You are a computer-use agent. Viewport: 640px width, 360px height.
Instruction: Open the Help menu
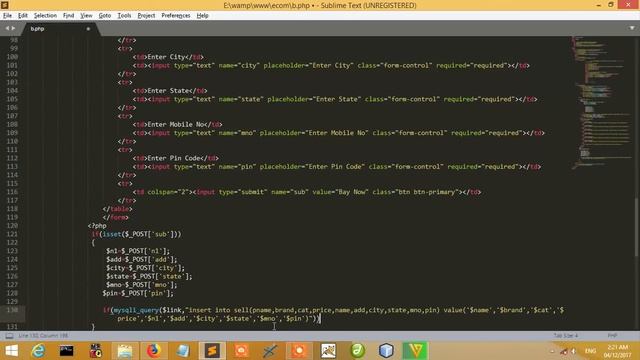click(202, 16)
